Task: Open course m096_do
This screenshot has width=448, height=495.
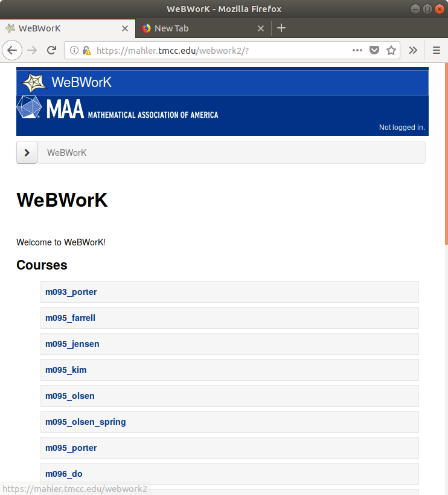Action: (x=64, y=474)
